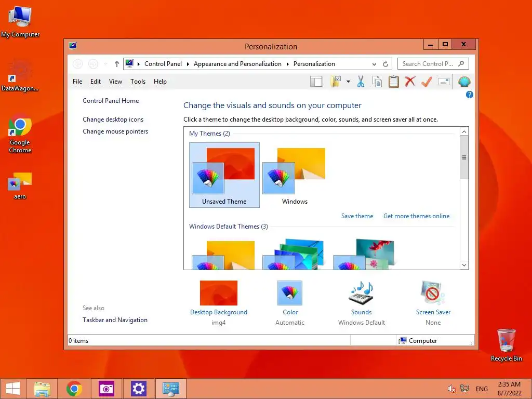Open the Color Automatic settings
Image resolution: width=532 pixels, height=399 pixels.
[290, 302]
